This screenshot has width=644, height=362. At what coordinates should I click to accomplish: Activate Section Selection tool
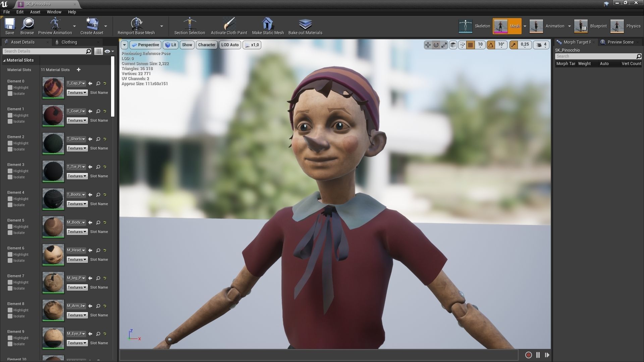pyautogui.click(x=190, y=26)
